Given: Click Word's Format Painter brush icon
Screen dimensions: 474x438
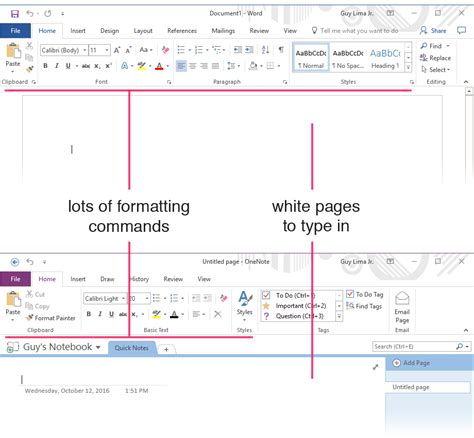Looking at the screenshot, I should click(x=30, y=69).
